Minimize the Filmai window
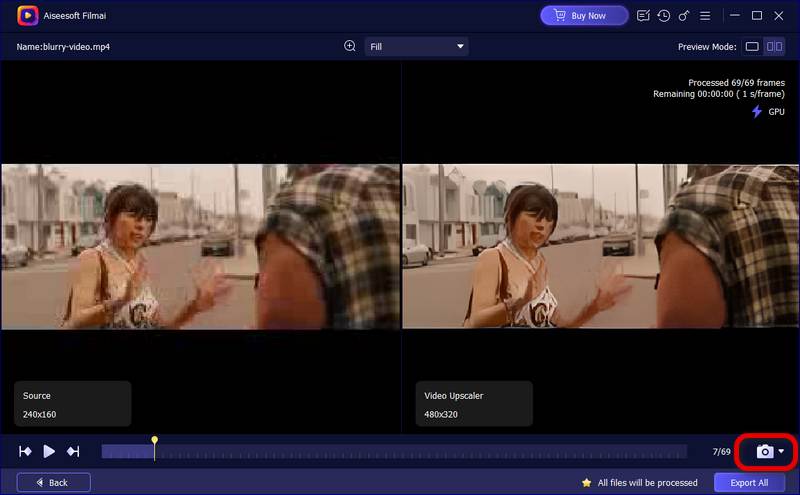The width and height of the screenshot is (800, 495). coord(735,15)
